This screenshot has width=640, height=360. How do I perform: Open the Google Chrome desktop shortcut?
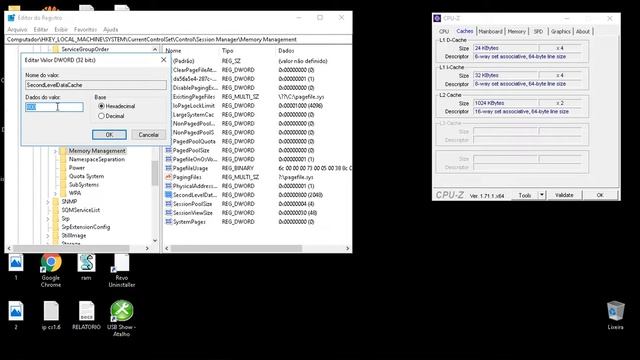click(x=51, y=263)
